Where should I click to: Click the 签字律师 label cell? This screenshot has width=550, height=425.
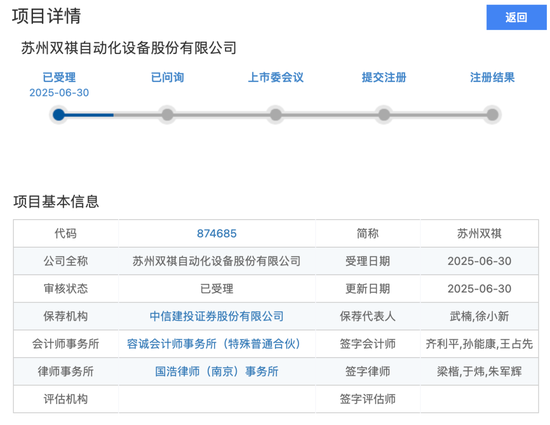point(368,371)
